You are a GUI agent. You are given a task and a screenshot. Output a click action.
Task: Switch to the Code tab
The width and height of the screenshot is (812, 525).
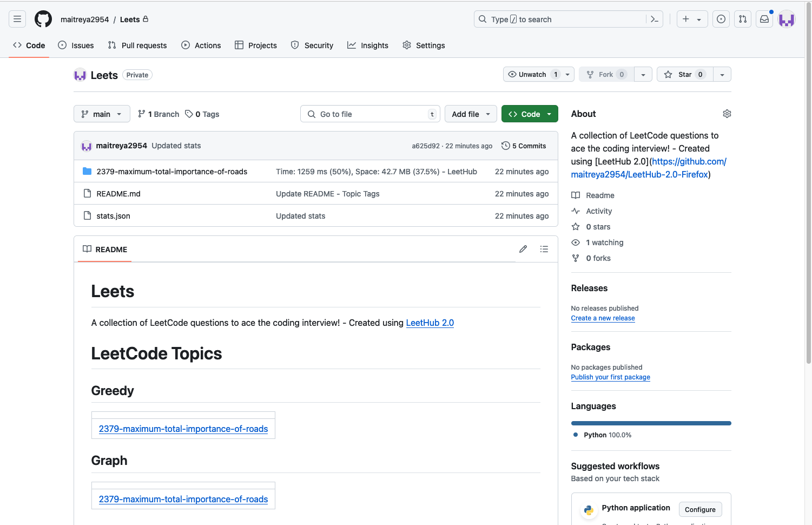coord(29,45)
